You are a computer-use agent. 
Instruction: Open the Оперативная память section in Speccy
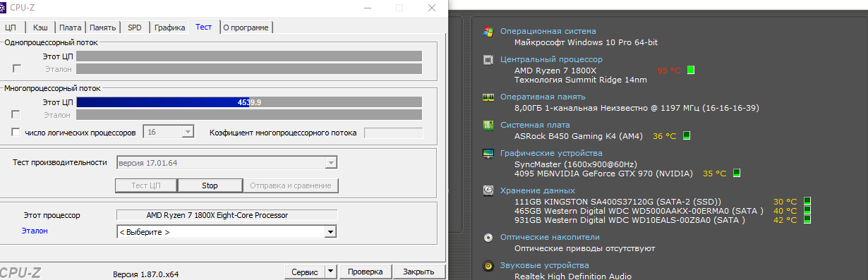(543, 97)
